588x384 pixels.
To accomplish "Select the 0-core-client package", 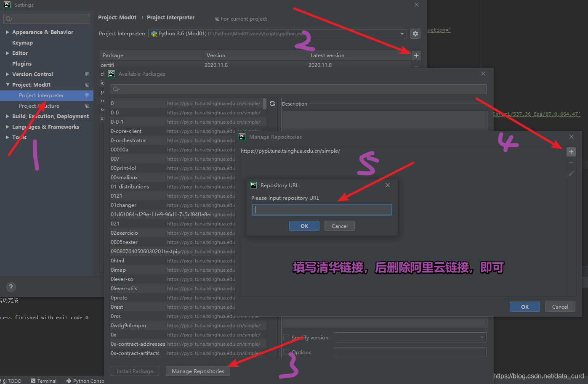I will pyautogui.click(x=126, y=131).
